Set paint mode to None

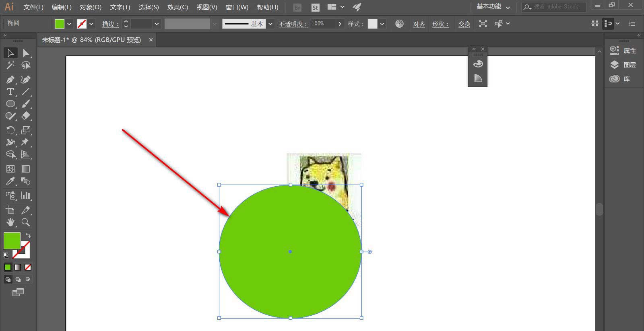28,267
